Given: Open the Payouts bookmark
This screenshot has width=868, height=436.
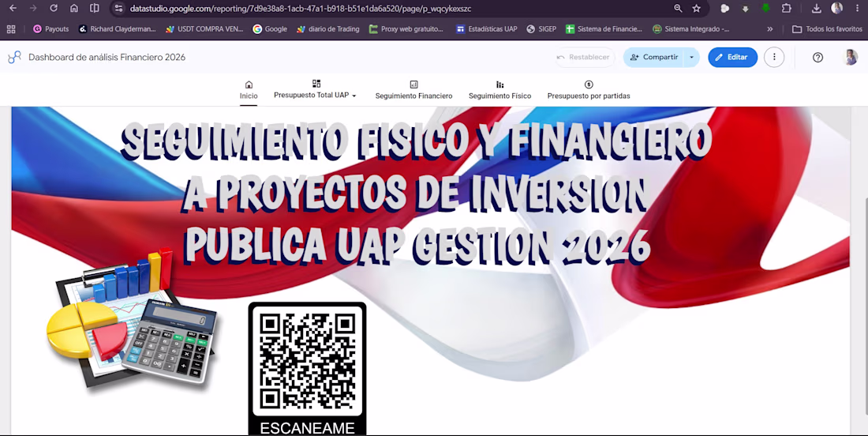Looking at the screenshot, I should click(x=51, y=28).
